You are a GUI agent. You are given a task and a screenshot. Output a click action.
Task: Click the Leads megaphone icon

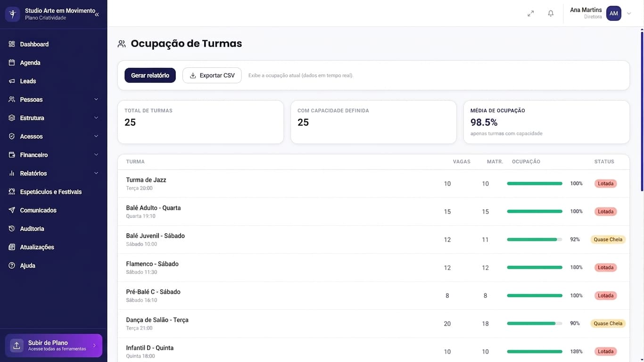12,81
